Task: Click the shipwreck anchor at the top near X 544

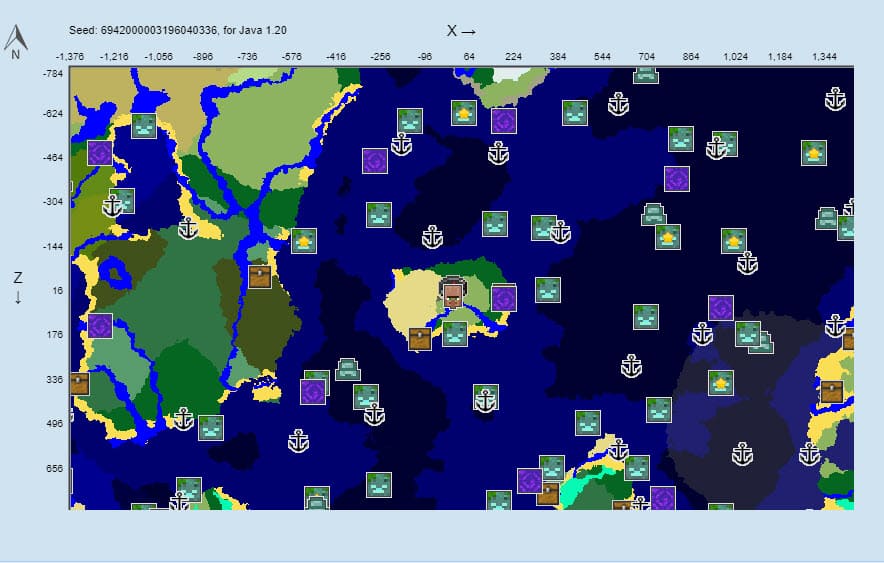Action: coord(618,104)
